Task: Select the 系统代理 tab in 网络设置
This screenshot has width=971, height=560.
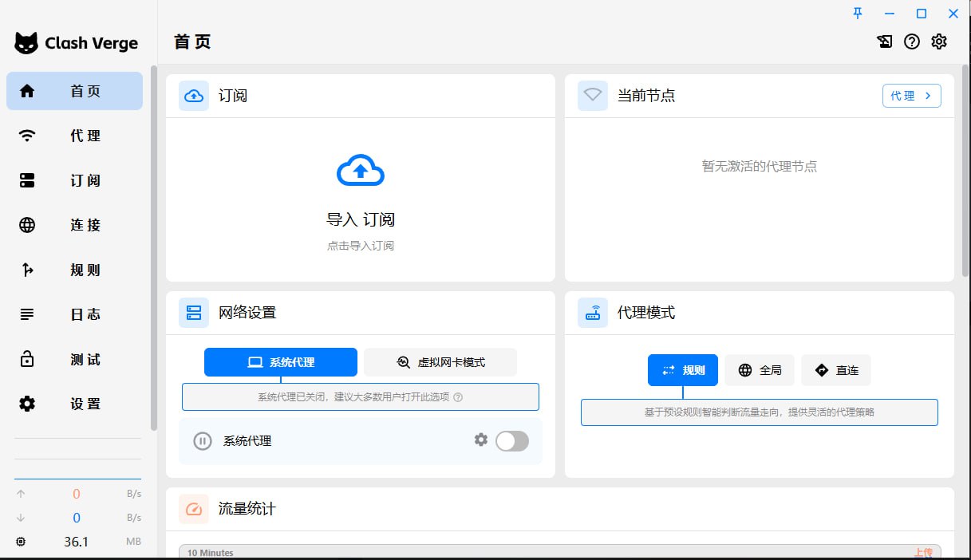Action: click(x=280, y=362)
